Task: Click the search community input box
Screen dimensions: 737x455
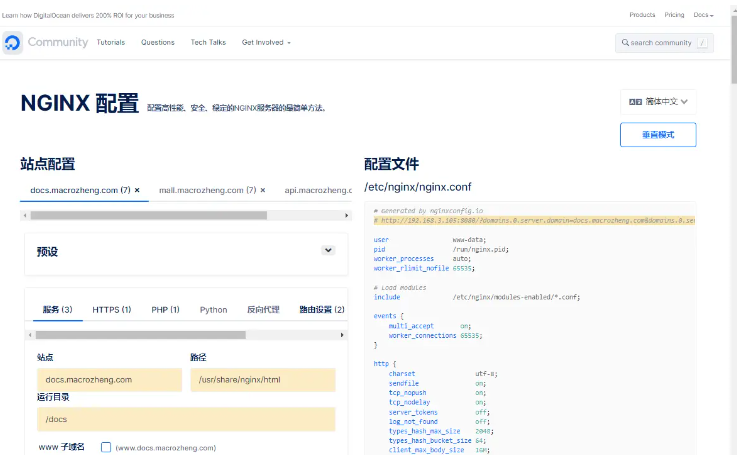Action: [664, 43]
